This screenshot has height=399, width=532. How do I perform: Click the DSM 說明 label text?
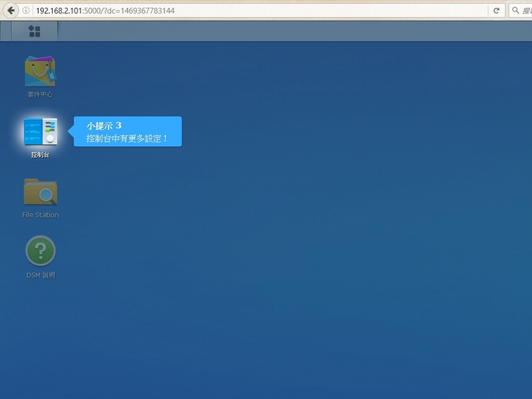pyautogui.click(x=41, y=275)
